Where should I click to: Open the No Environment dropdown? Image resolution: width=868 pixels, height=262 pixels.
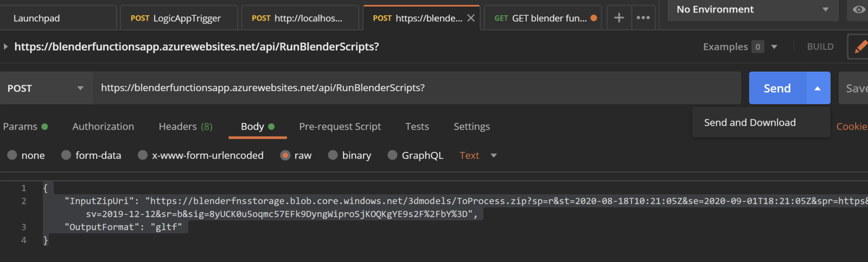point(753,9)
